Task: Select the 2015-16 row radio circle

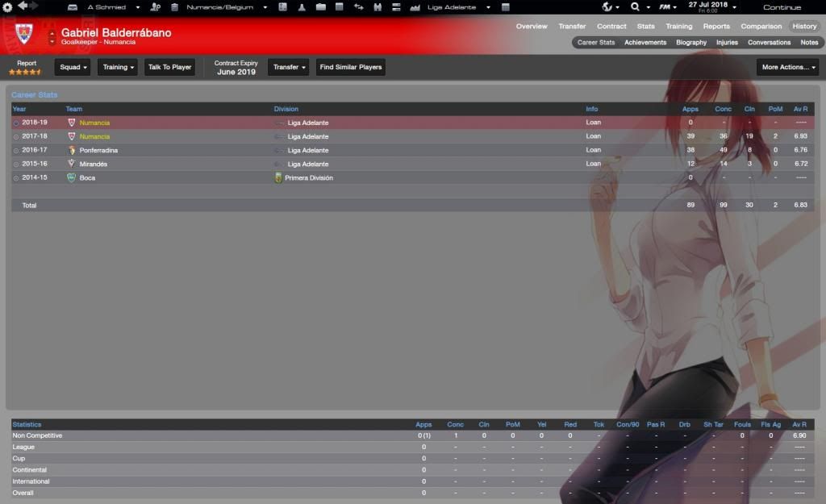Action: (16, 165)
